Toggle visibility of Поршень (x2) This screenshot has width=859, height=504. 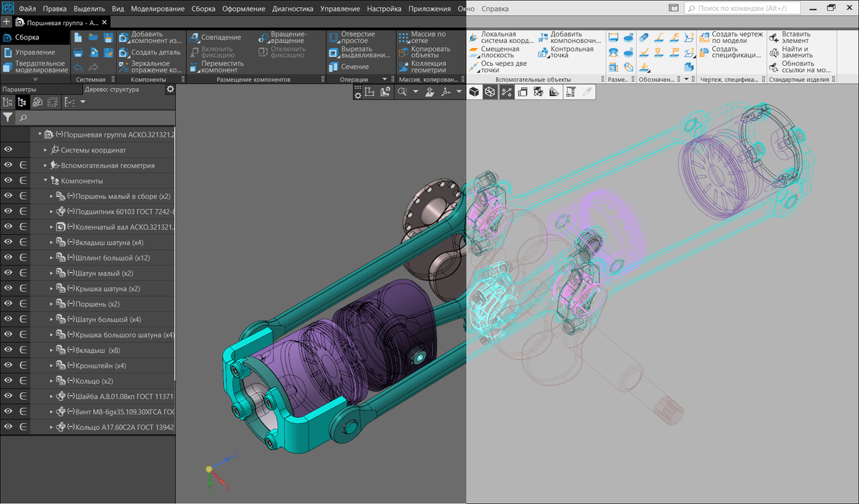pyautogui.click(x=8, y=303)
